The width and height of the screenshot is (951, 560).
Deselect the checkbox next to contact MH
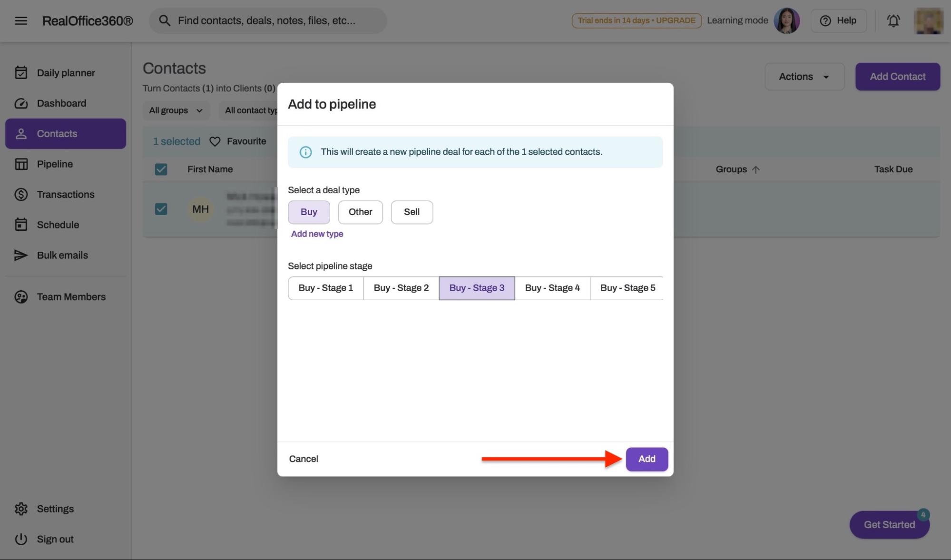coord(161,208)
